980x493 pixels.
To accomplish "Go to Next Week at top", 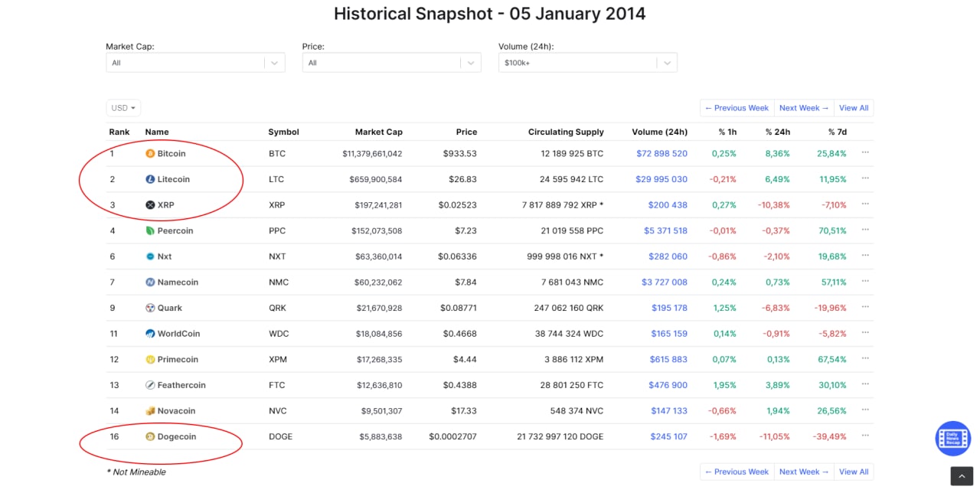I will pos(804,108).
